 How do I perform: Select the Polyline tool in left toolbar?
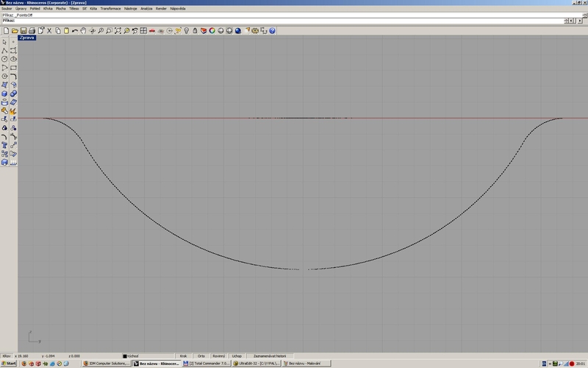(5, 50)
